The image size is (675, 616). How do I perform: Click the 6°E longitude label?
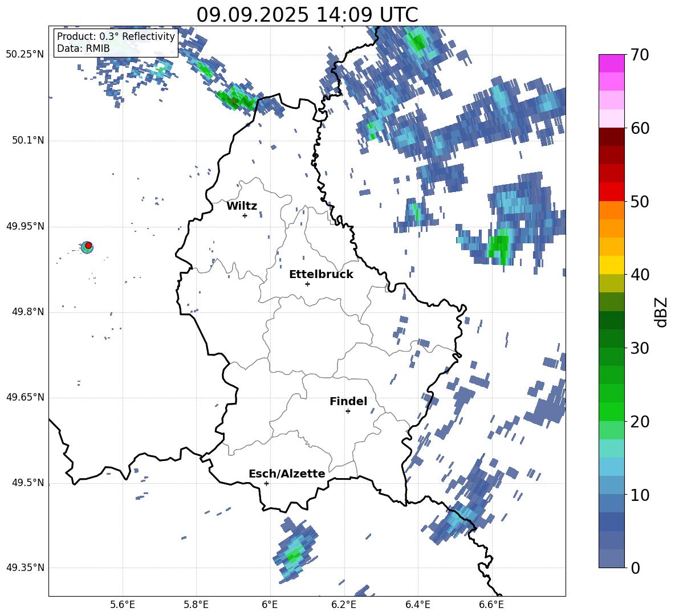270,605
